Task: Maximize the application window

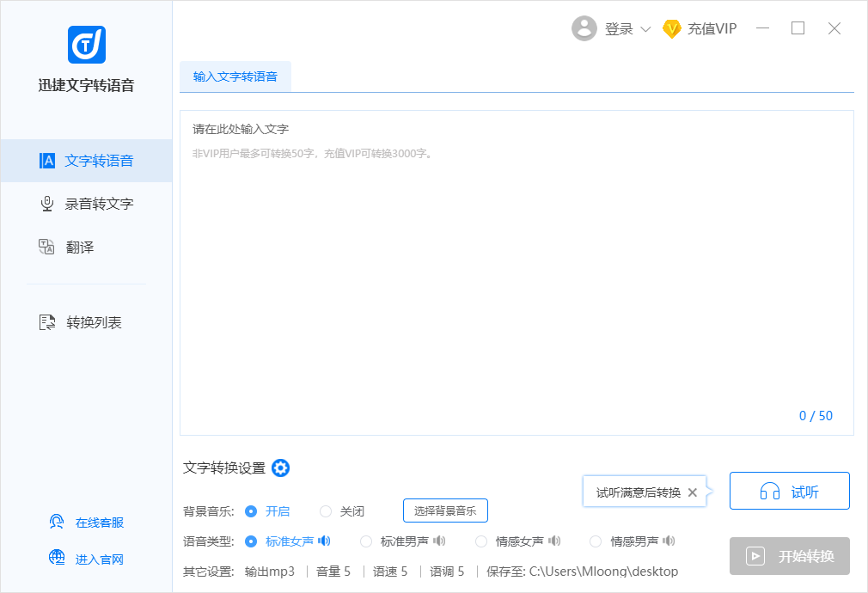Action: 798,28
